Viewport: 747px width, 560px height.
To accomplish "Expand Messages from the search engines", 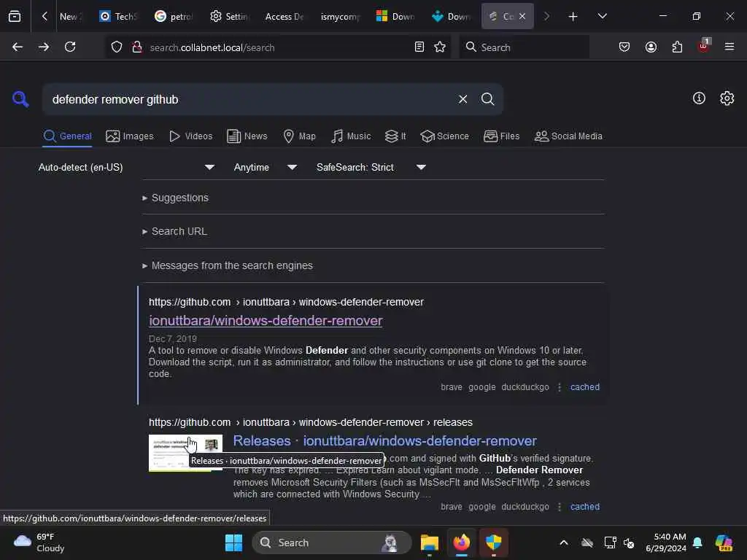I will [228, 265].
